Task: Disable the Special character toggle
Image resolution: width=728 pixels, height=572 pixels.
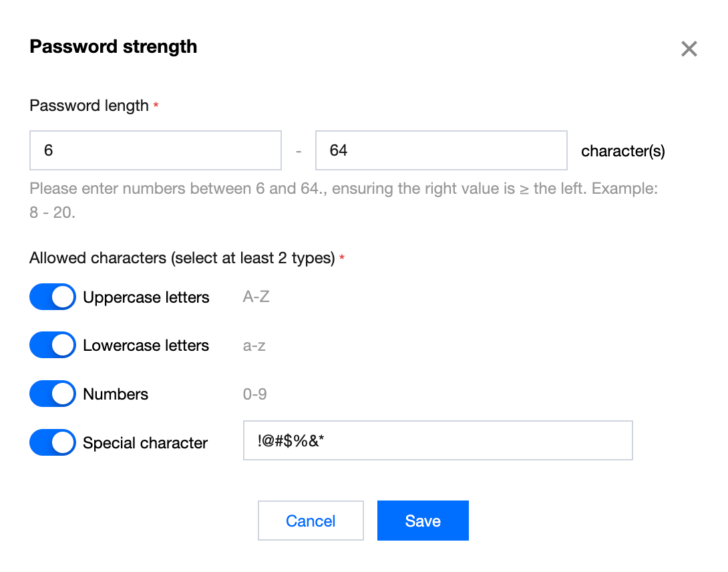Action: pyautogui.click(x=53, y=442)
